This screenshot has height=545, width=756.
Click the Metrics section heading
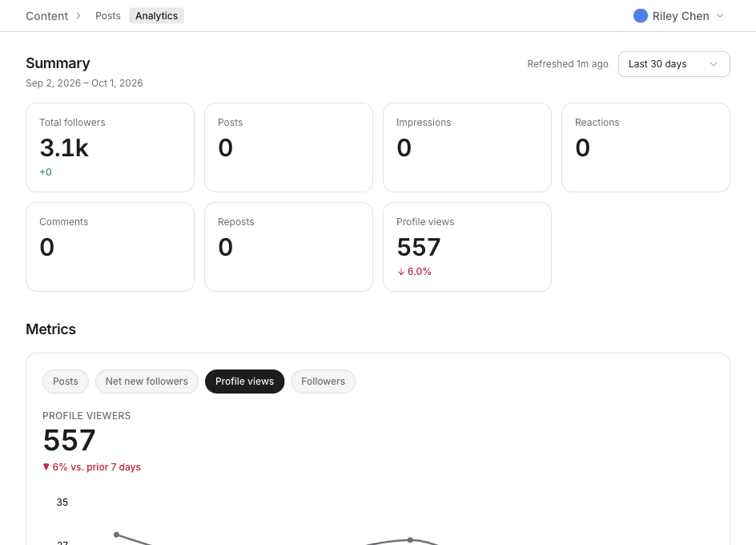click(x=50, y=329)
